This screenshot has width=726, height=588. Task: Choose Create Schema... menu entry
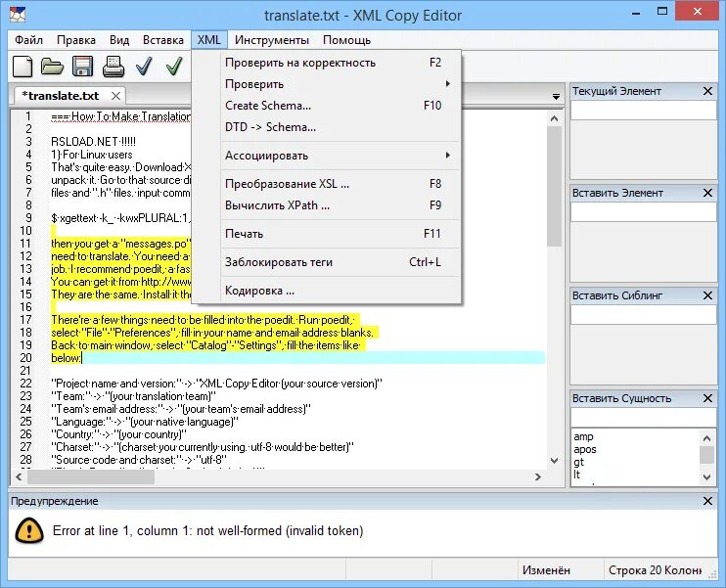pyautogui.click(x=341, y=106)
